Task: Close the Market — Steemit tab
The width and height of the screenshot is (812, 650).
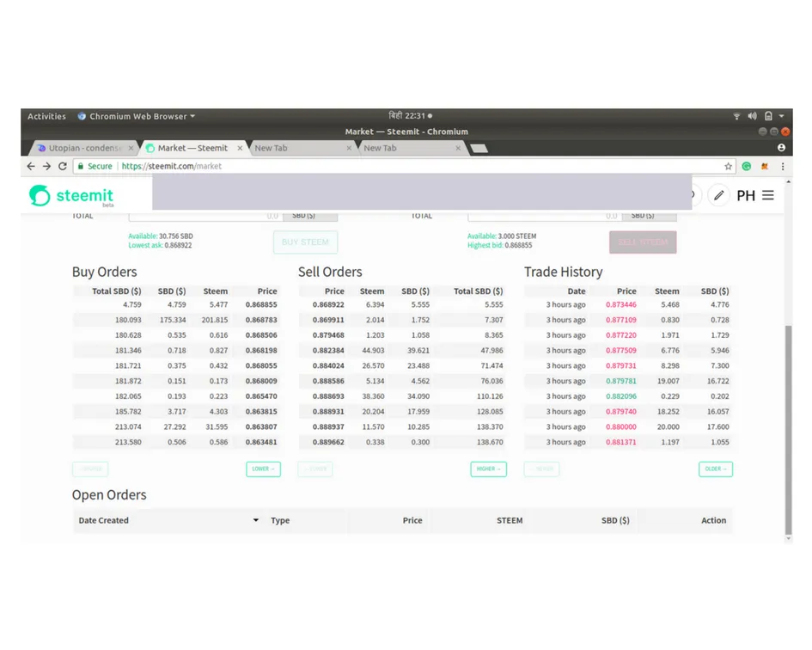Action: 240,148
